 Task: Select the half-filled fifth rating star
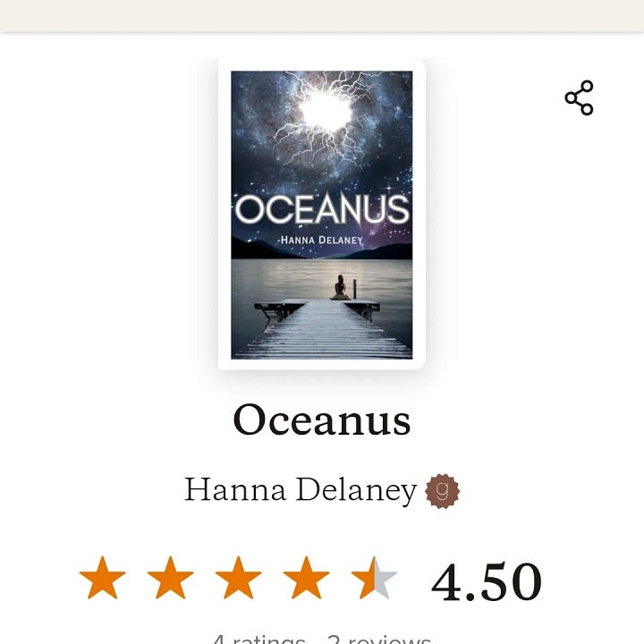(374, 578)
